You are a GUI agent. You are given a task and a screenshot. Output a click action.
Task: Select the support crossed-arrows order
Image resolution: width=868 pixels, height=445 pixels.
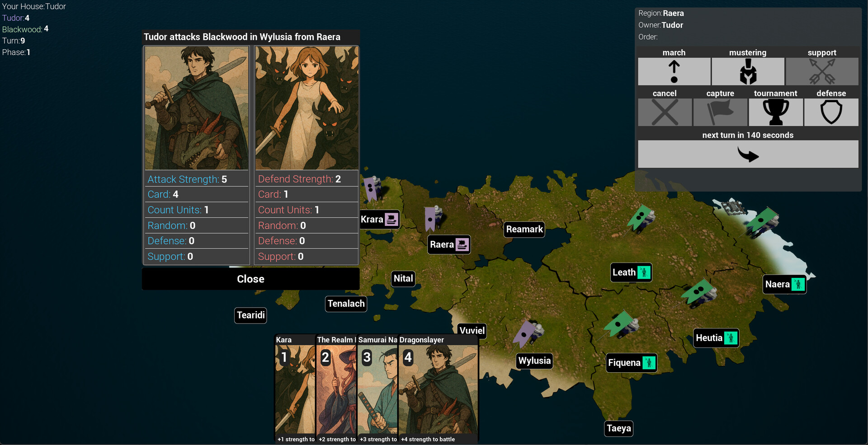[822, 71]
